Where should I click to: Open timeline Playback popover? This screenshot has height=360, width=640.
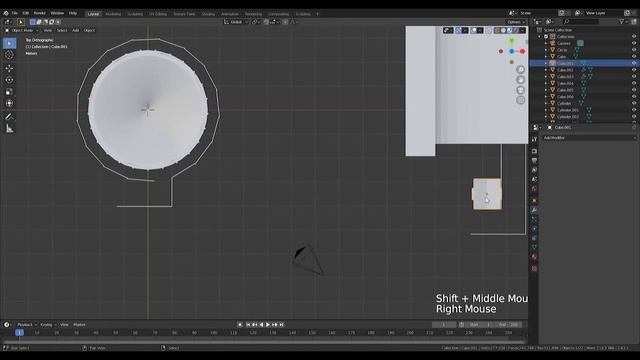click(x=27, y=325)
